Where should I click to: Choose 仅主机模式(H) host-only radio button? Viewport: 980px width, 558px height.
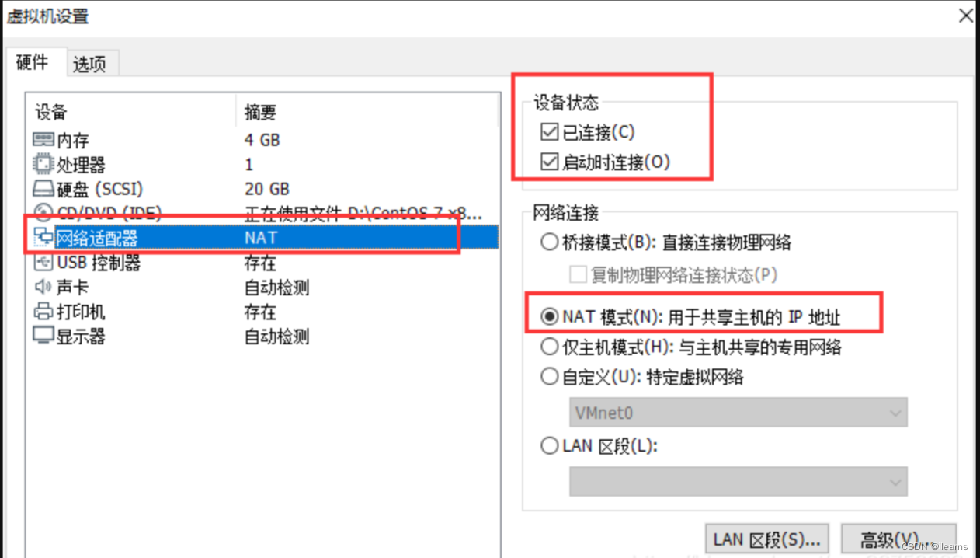tap(550, 347)
